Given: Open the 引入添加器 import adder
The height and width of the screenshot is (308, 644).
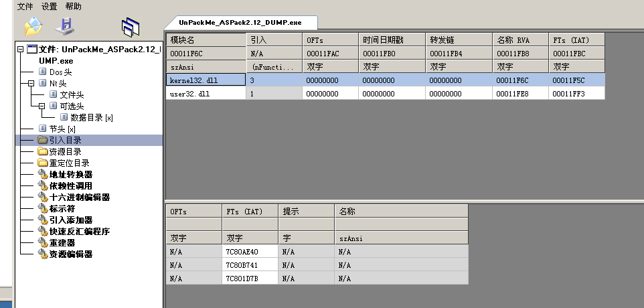Looking at the screenshot, I should pos(70,220).
